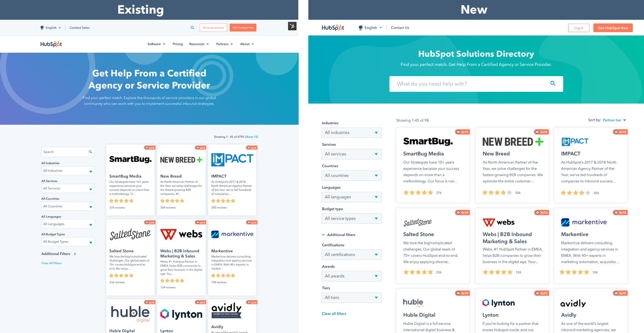Viewport: 644px width, 333px height.
Task: Open the All Services dropdown in Existing sidebar
Action: pyautogui.click(x=68, y=188)
